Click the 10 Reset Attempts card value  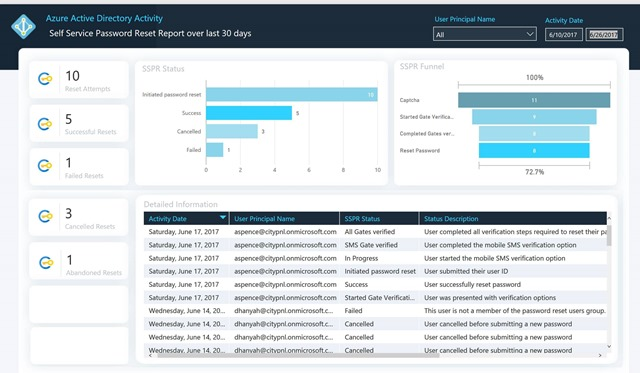tap(72, 76)
